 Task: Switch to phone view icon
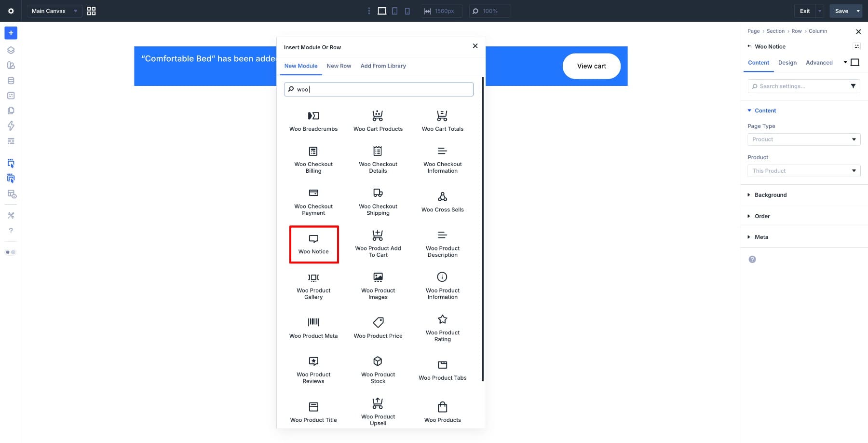pos(407,11)
